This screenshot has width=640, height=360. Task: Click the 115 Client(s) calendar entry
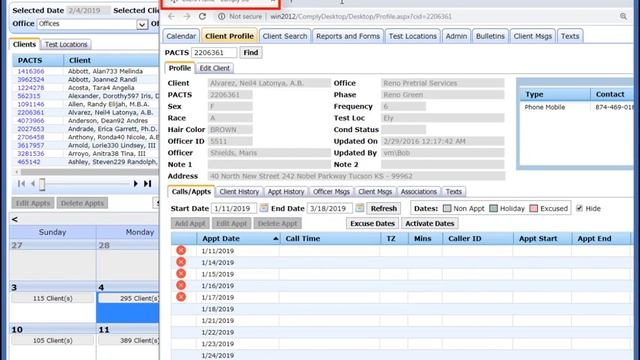click(53, 298)
